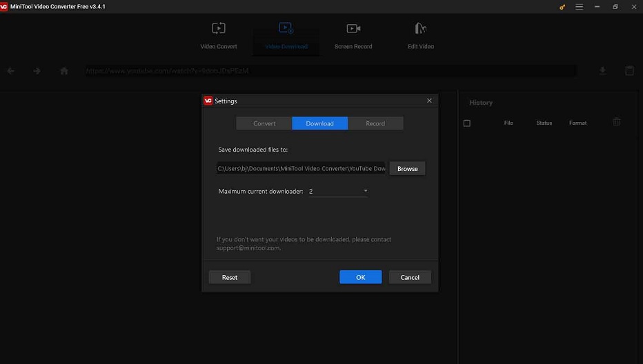
Task: Open the Video Convert module
Action: click(219, 36)
